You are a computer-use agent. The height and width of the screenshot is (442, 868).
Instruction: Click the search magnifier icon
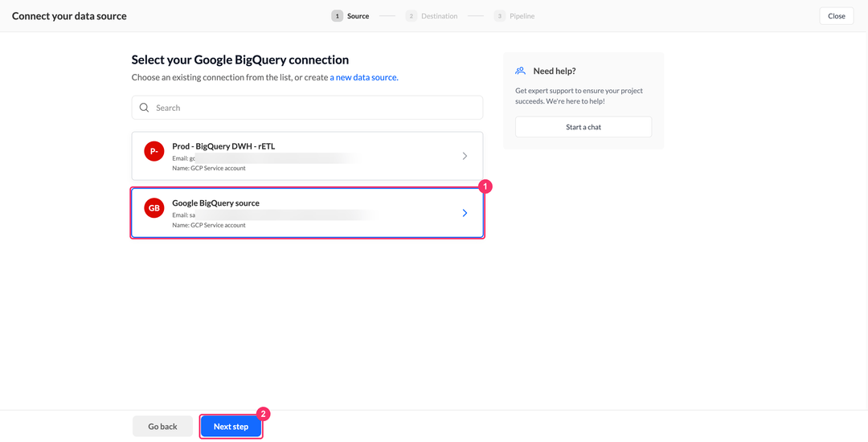click(x=144, y=108)
